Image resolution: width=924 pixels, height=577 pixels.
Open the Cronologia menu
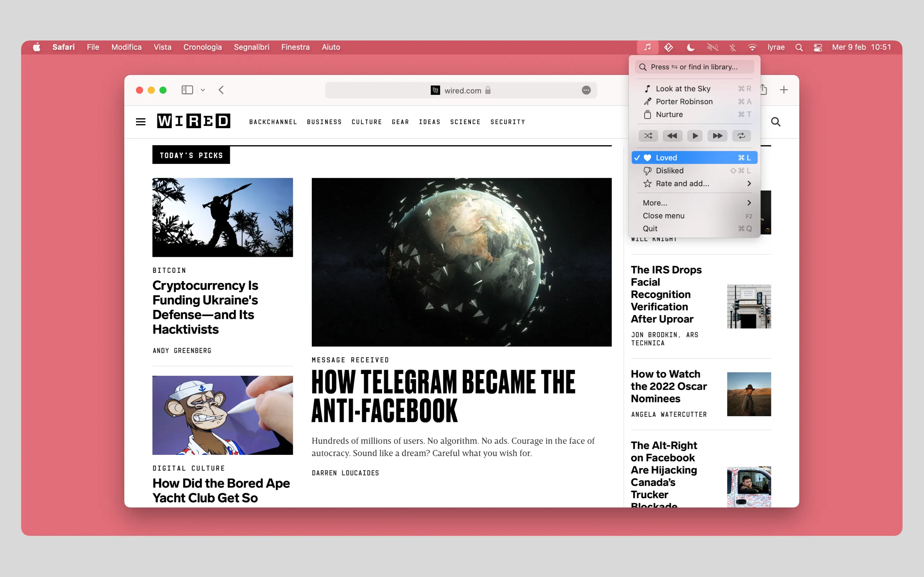[202, 47]
